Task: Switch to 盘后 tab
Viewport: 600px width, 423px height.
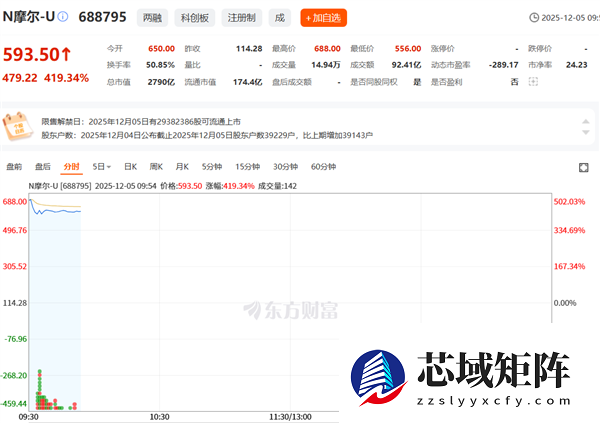Action: click(42, 167)
